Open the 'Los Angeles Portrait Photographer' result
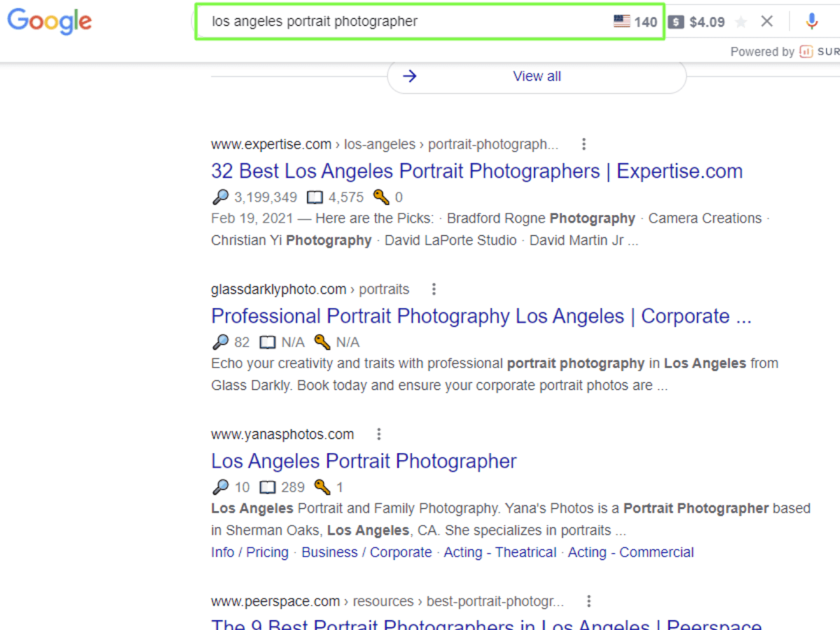 point(364,461)
